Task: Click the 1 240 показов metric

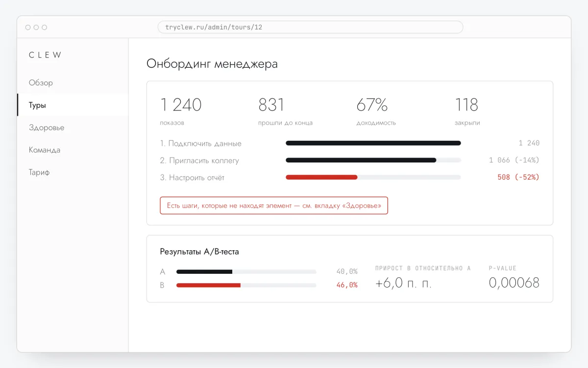Action: (181, 111)
